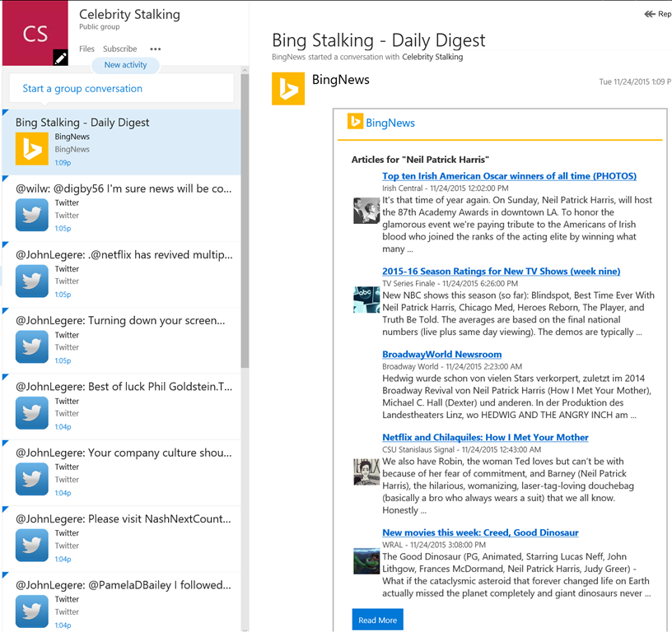The width and height of the screenshot is (672, 632).
Task: Click the Twitter icon beside 'Your company culture' tweet
Action: tap(32, 479)
